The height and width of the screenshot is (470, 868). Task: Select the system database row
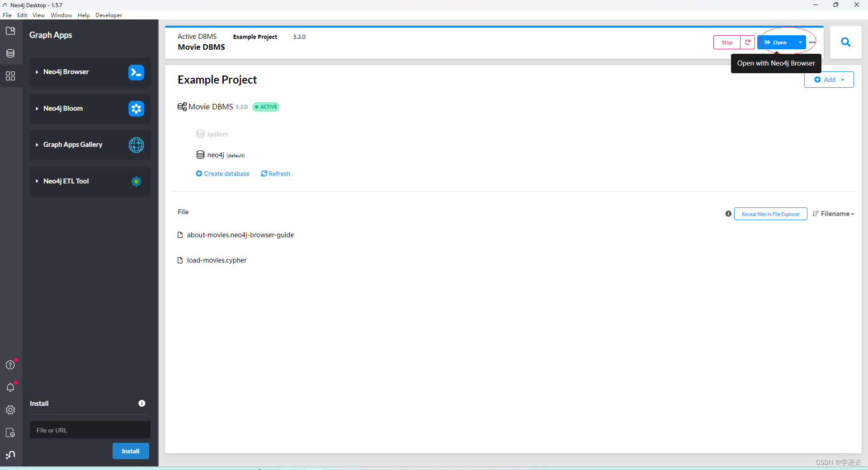coord(212,134)
